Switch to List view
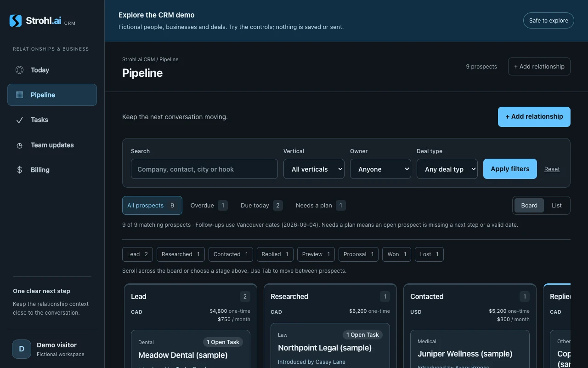588x368 pixels. click(557, 206)
